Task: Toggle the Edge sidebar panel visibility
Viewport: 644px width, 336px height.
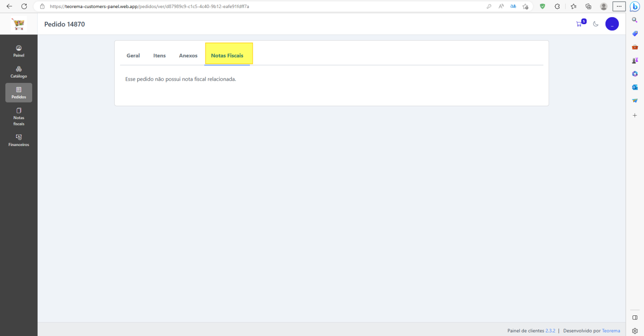Action: (x=635, y=318)
